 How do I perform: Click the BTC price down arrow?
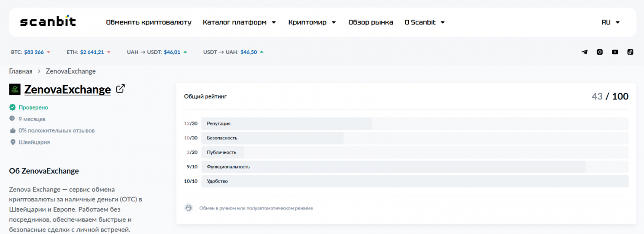[x=49, y=52]
